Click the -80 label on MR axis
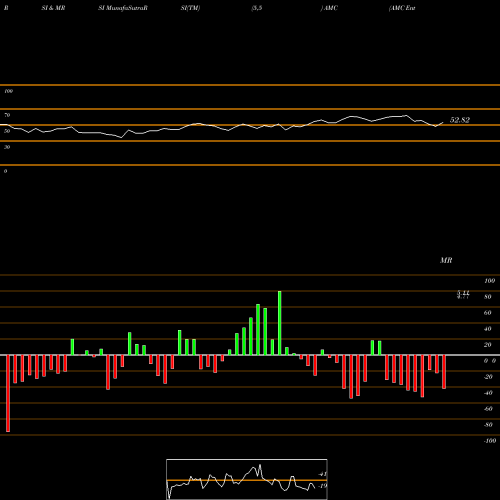Viewport: 500px width, 500px height. [488, 425]
